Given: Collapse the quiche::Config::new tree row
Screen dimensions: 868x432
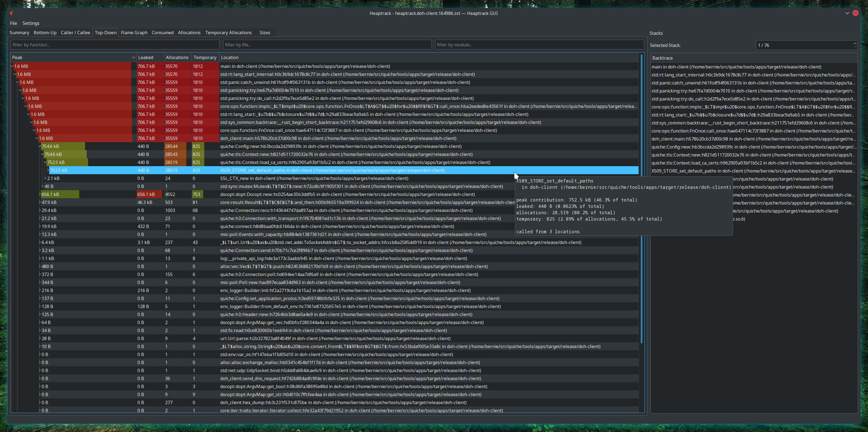Looking at the screenshot, I should click(39, 146).
